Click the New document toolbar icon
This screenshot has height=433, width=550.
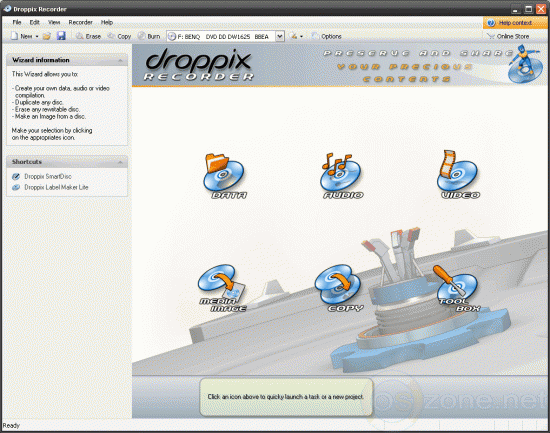(15, 36)
